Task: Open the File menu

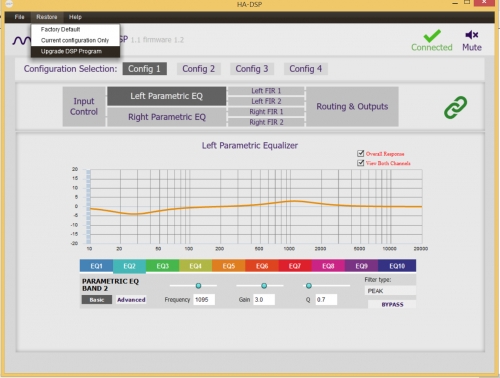Action: click(19, 17)
